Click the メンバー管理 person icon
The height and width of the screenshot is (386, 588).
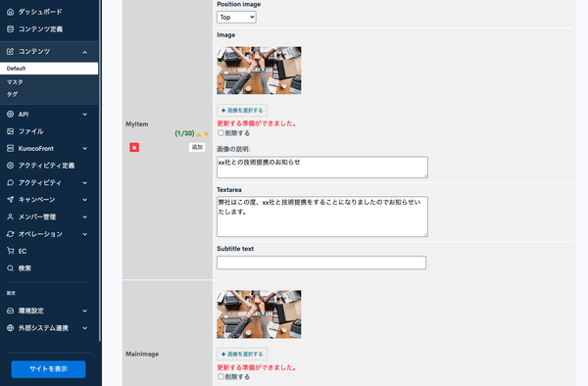(x=11, y=217)
